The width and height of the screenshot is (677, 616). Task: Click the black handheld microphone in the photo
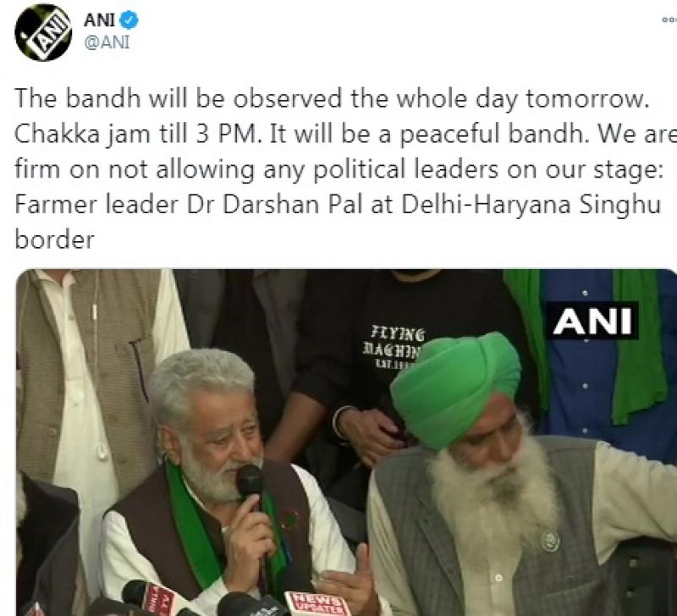[250, 481]
